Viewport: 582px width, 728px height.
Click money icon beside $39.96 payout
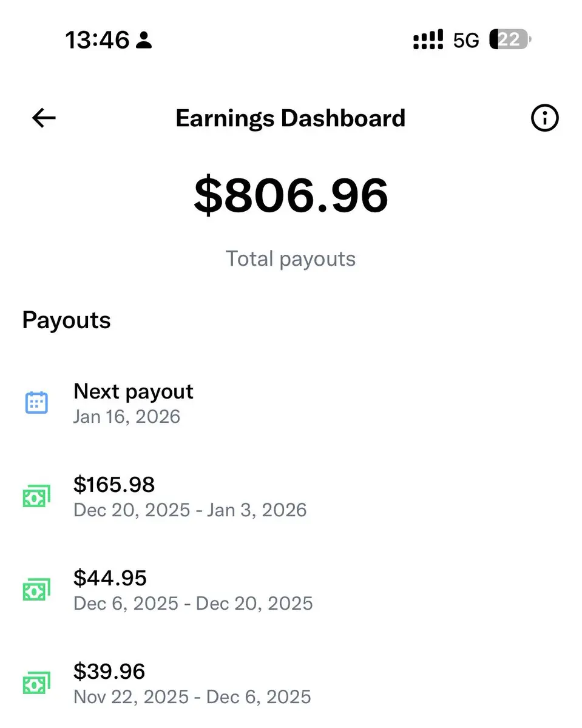(36, 684)
